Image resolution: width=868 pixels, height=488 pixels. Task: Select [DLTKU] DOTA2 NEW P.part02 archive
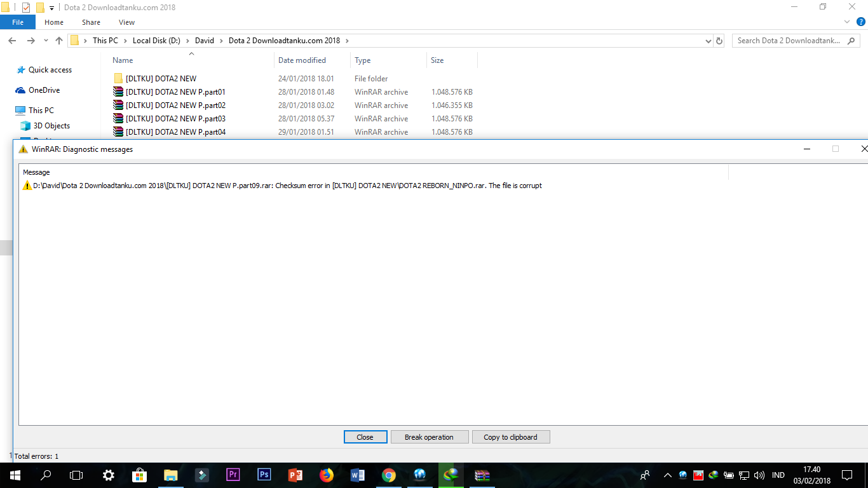pyautogui.click(x=175, y=105)
